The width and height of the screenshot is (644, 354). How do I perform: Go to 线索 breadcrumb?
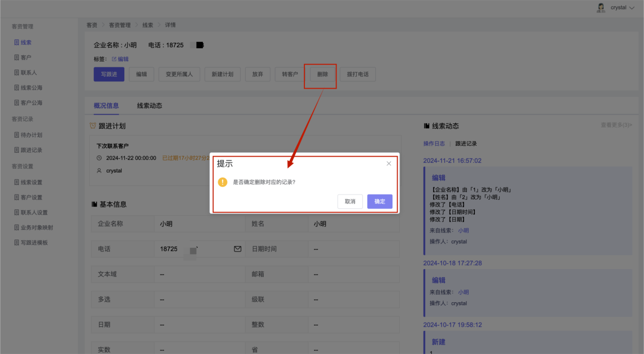pyautogui.click(x=148, y=25)
